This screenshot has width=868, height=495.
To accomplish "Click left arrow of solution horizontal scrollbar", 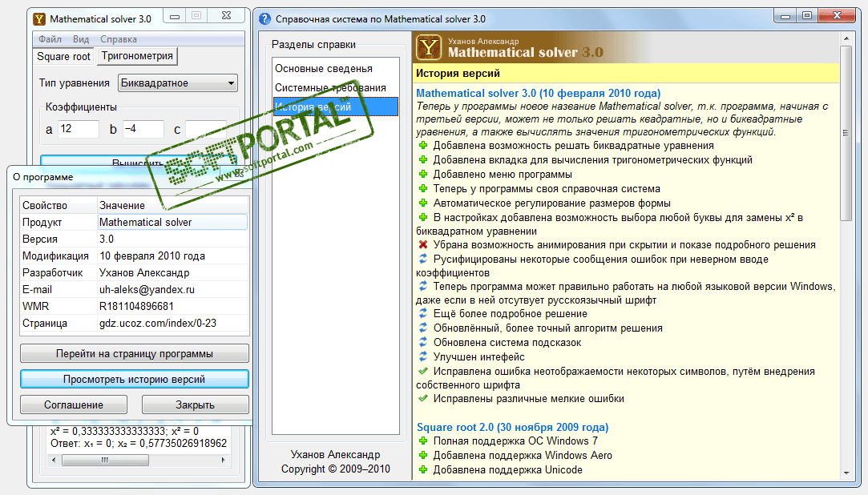I will point(54,460).
